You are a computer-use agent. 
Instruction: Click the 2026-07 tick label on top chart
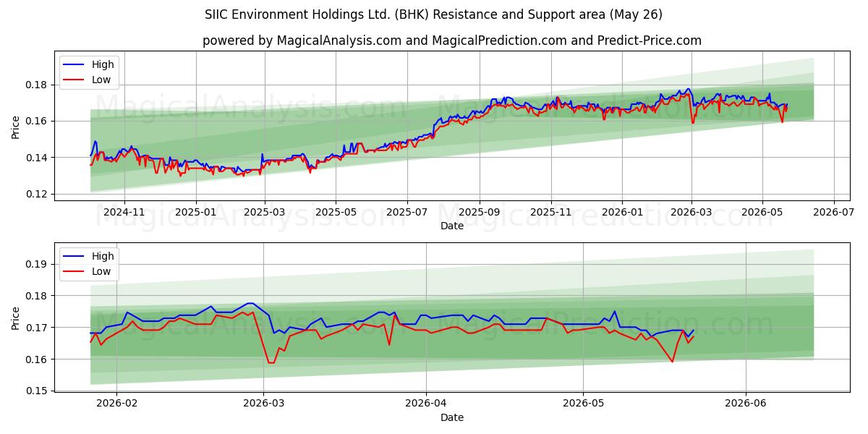tap(834, 212)
